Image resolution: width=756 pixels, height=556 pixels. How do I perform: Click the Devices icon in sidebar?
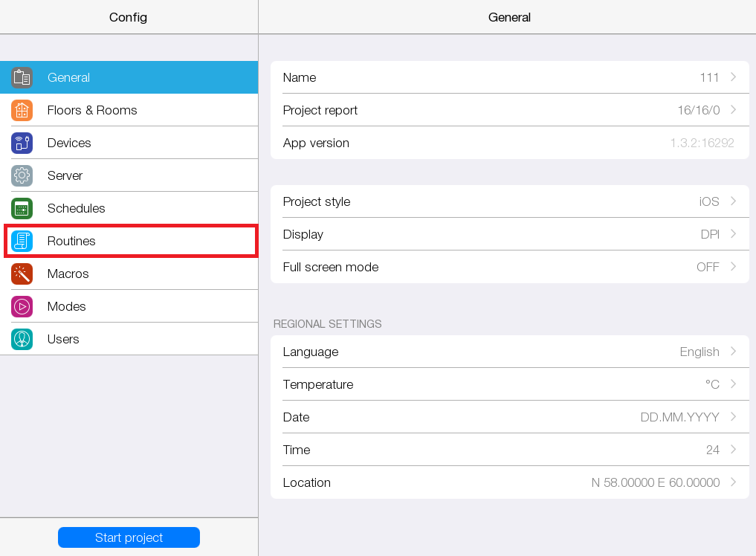tap(22, 143)
